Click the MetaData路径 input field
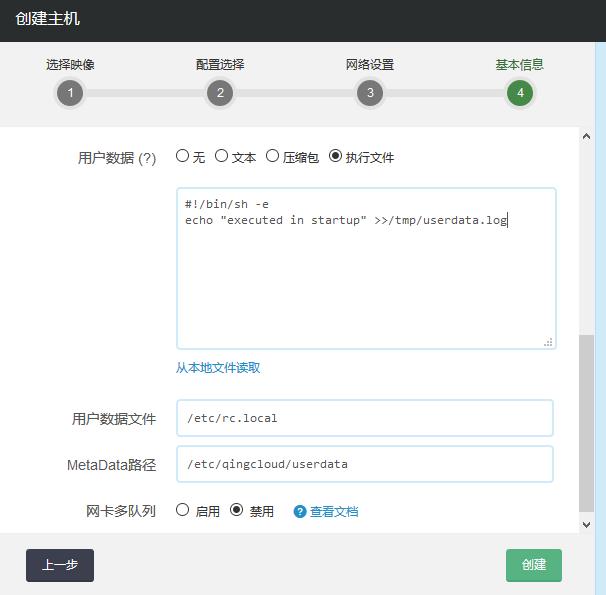The height and width of the screenshot is (595, 606). pyautogui.click(x=365, y=464)
